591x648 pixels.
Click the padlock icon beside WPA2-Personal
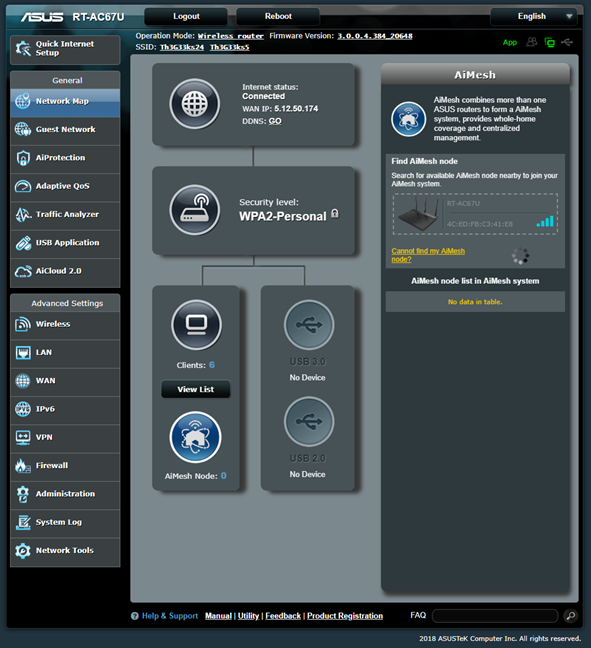(x=335, y=213)
